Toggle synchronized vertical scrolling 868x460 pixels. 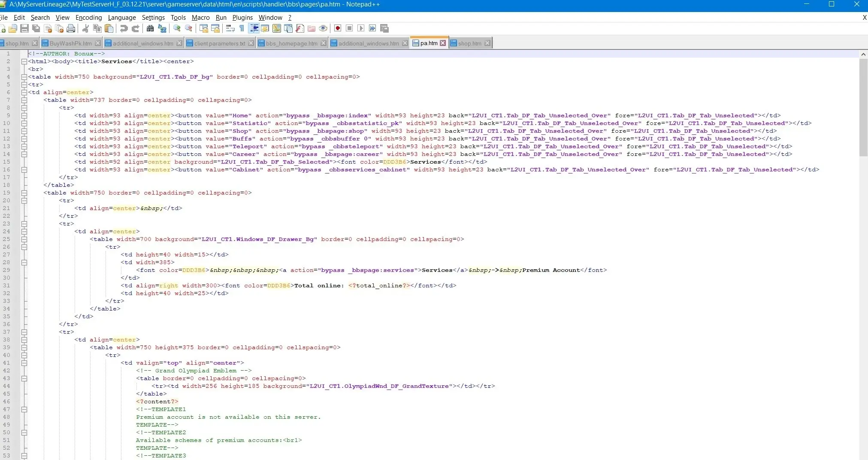tap(204, 28)
